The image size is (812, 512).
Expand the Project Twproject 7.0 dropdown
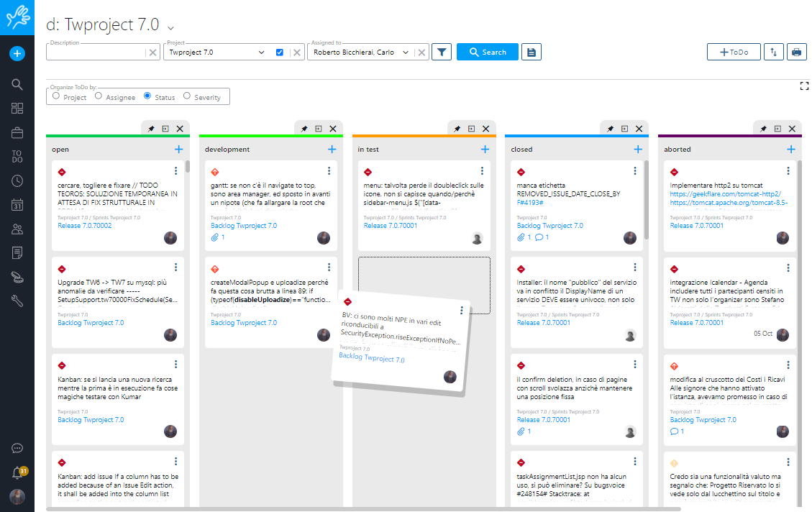pyautogui.click(x=261, y=52)
